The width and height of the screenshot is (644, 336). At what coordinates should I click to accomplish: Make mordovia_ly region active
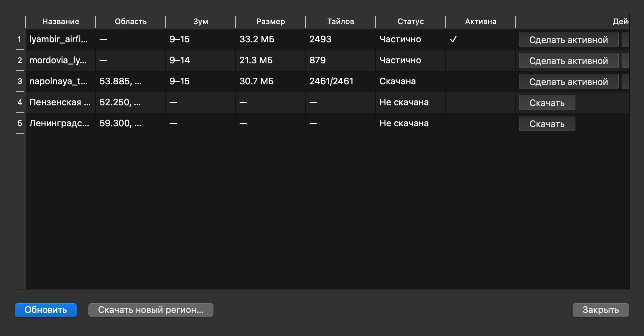pyautogui.click(x=568, y=61)
